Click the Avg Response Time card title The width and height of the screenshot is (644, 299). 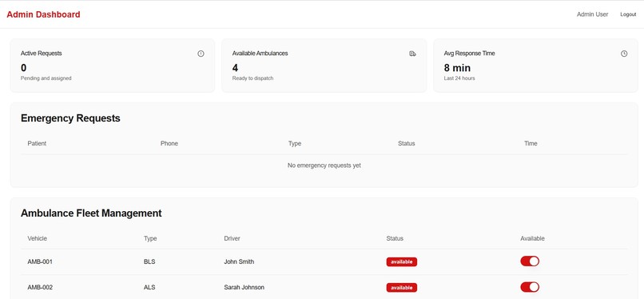pyautogui.click(x=470, y=54)
